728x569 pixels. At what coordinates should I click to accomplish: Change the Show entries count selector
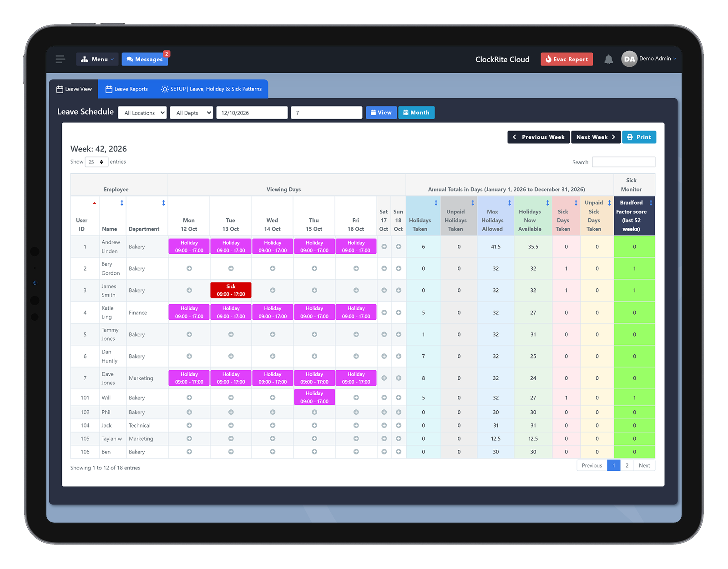(x=96, y=162)
